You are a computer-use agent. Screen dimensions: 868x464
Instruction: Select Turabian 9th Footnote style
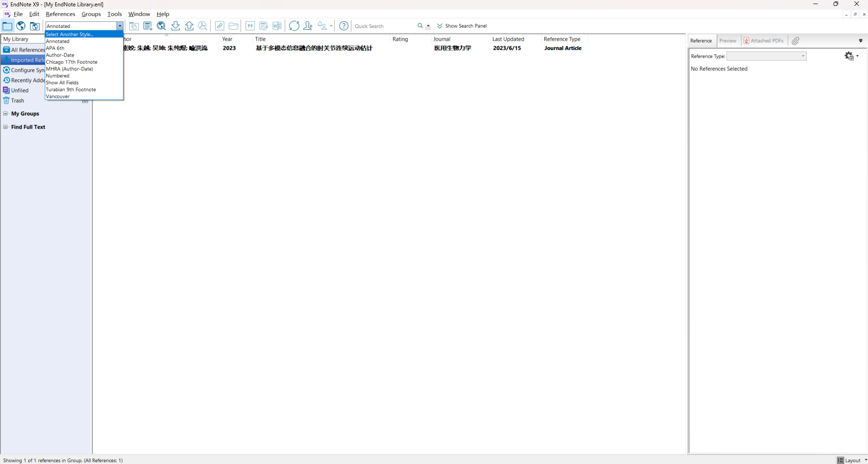(x=84, y=90)
